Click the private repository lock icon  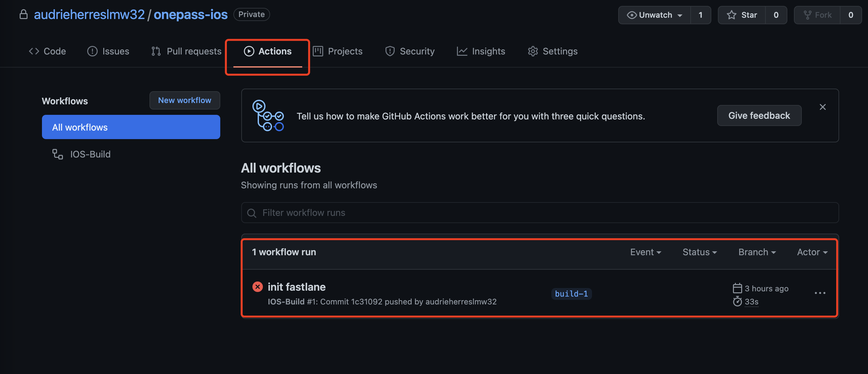[23, 14]
